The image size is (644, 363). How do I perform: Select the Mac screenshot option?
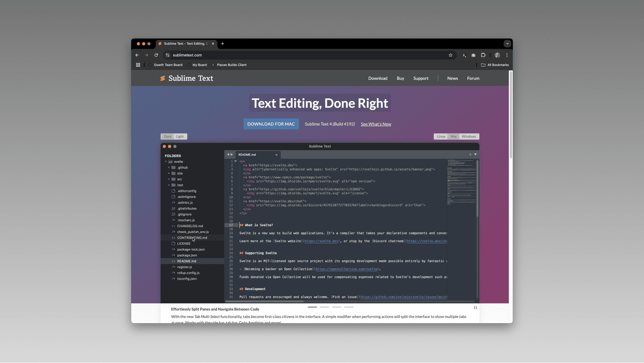(454, 137)
